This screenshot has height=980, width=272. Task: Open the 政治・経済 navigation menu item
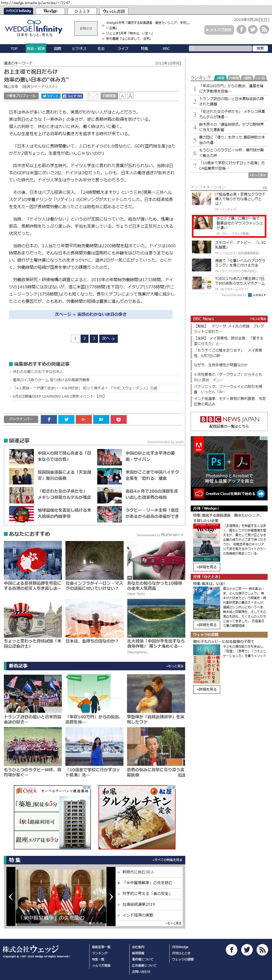tap(36, 48)
